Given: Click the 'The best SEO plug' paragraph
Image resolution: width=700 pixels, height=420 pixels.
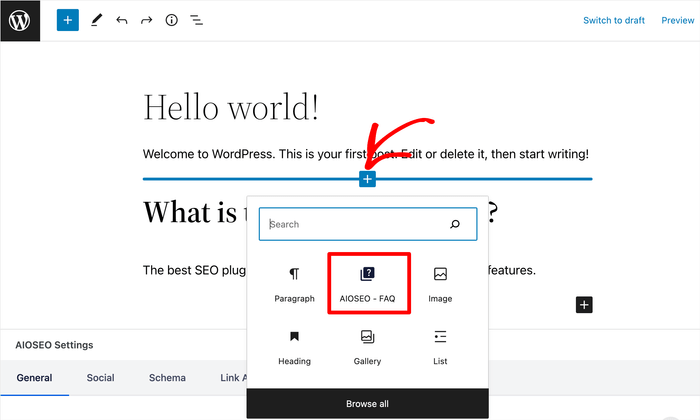Looking at the screenshot, I should (x=194, y=270).
